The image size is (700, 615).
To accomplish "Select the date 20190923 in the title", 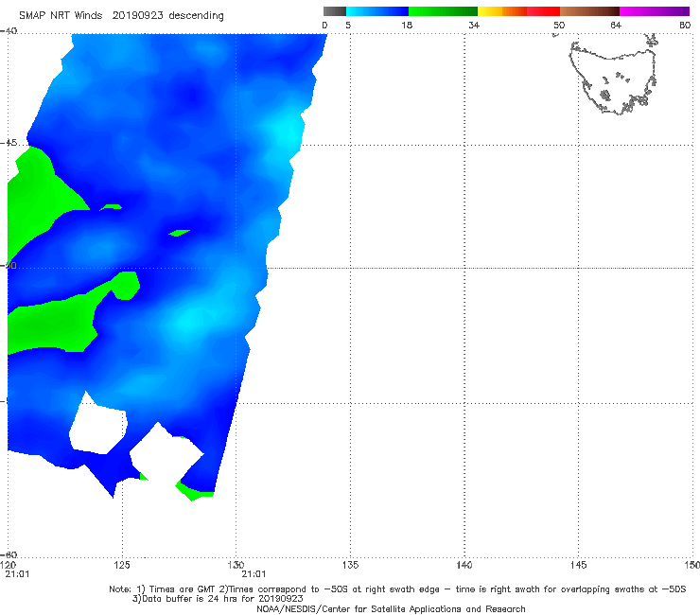I will 137,16.
